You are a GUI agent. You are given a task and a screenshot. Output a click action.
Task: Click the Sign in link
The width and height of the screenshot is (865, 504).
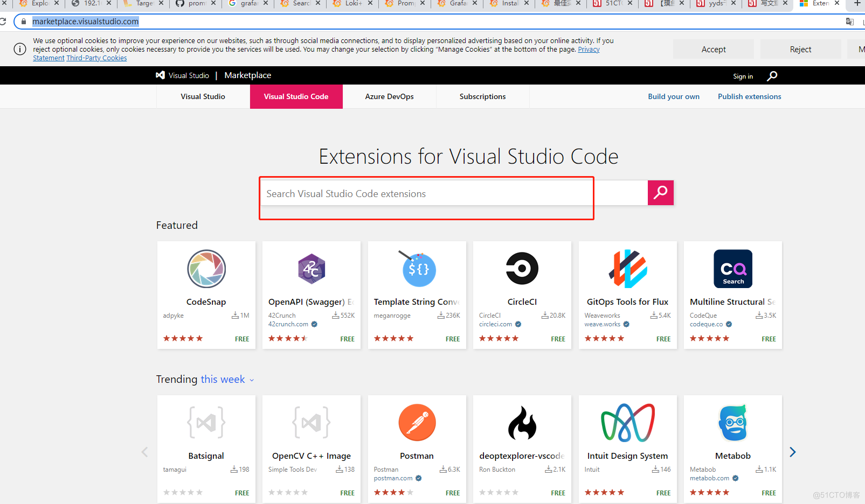click(743, 76)
